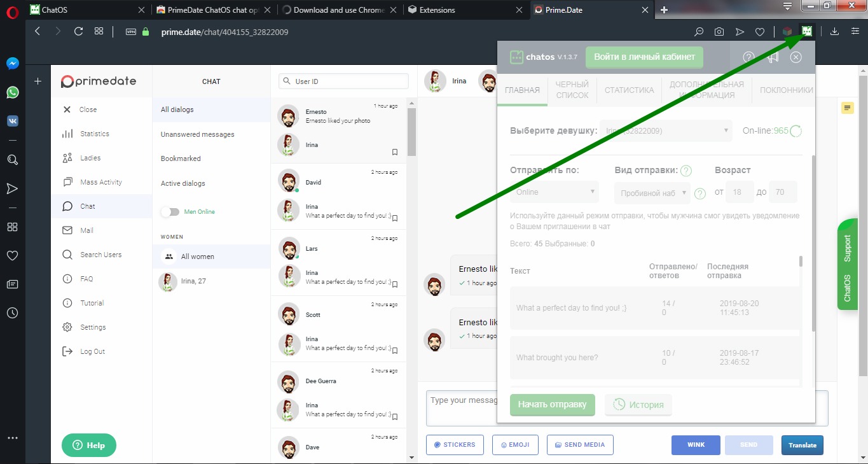Open the Downloads icon in toolbar
The width and height of the screenshot is (868, 464).
click(835, 31)
